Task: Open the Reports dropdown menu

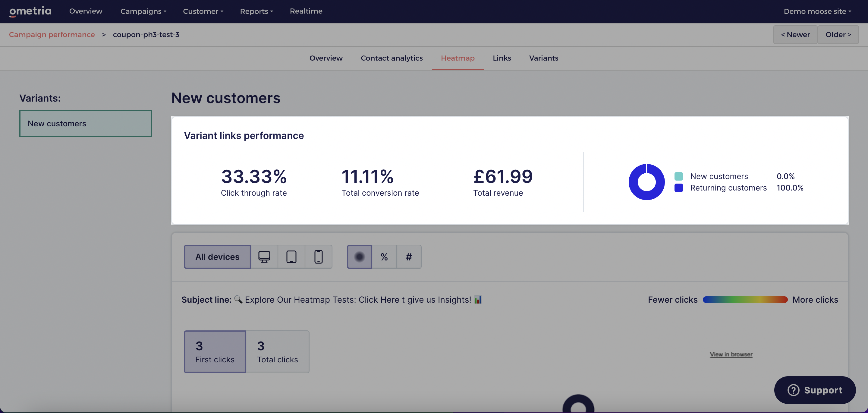Action: [256, 11]
